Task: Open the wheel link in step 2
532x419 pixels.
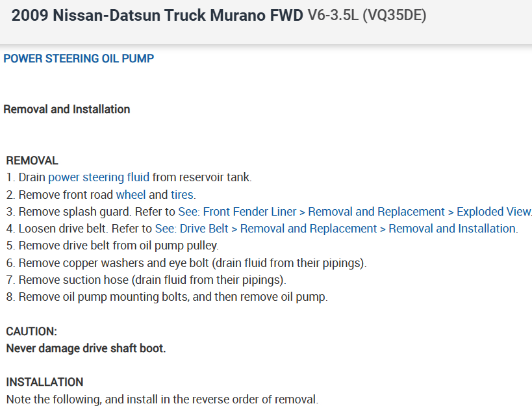Action: pyautogui.click(x=131, y=194)
